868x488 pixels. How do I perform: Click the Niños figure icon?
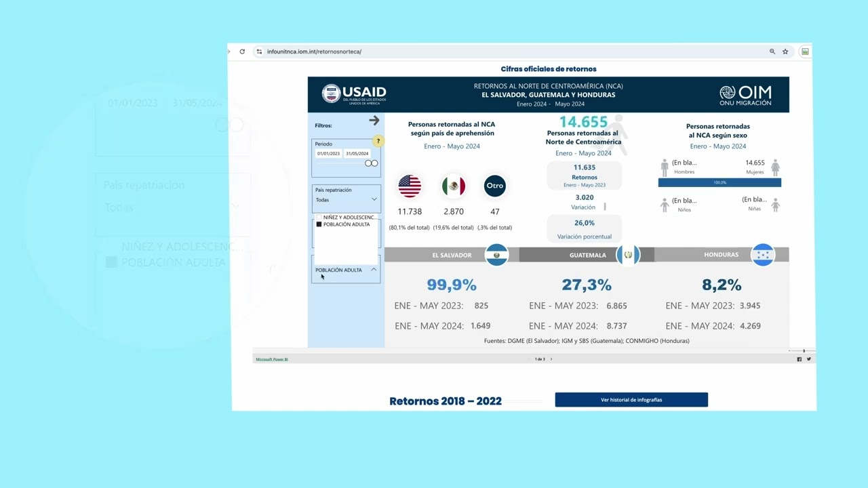click(x=665, y=205)
